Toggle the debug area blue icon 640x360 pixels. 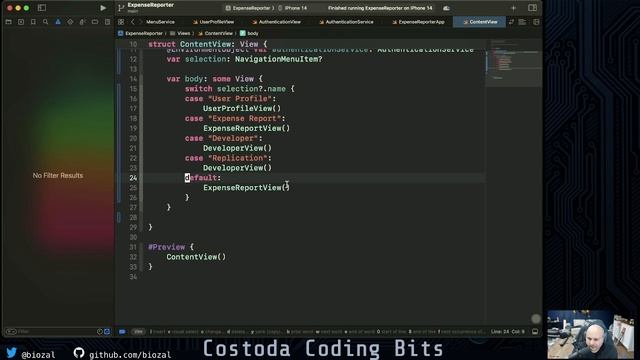[x=122, y=331]
